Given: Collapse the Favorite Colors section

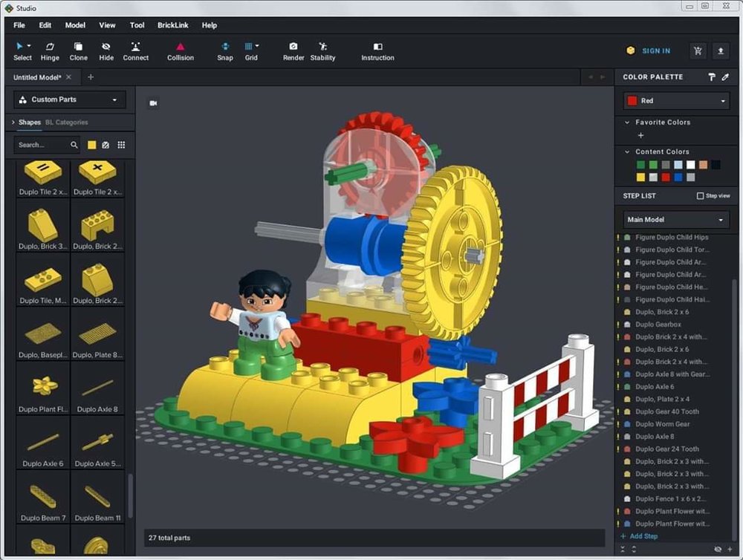Looking at the screenshot, I should coord(627,123).
